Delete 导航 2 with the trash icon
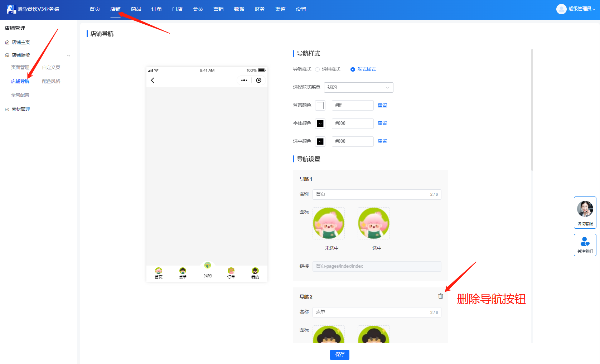The height and width of the screenshot is (364, 600). click(441, 296)
